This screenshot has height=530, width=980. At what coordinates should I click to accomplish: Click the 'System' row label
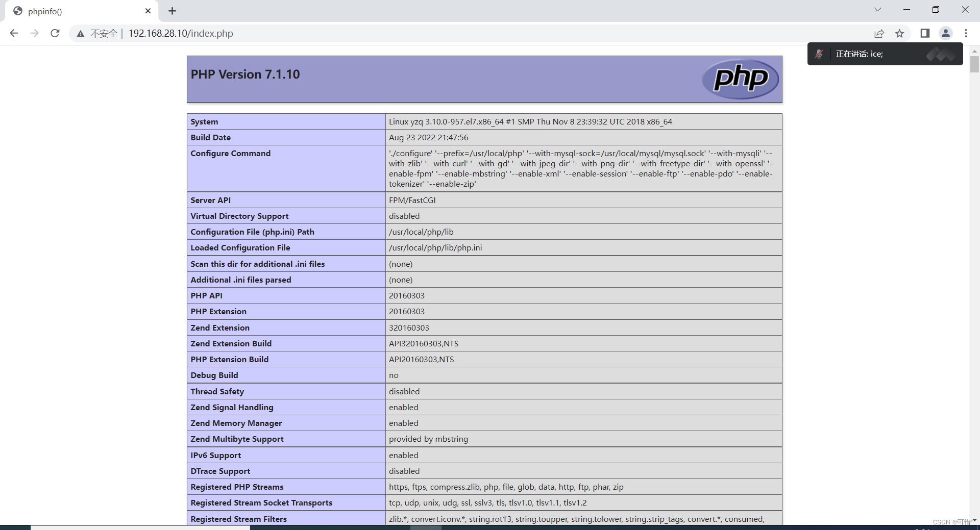click(x=204, y=122)
